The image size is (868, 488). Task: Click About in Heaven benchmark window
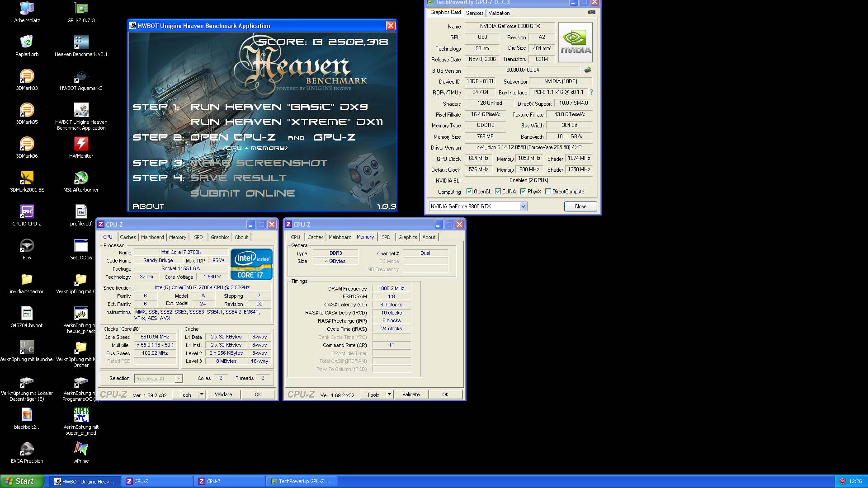(148, 206)
